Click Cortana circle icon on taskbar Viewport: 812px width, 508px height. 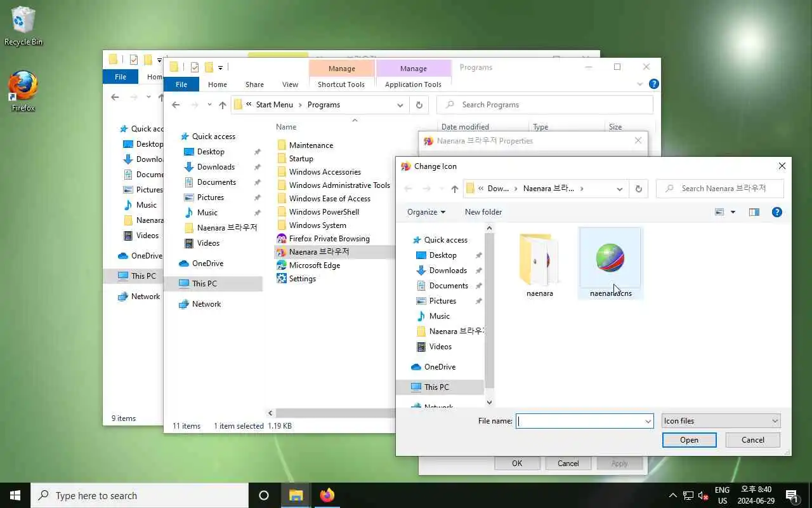coord(264,495)
